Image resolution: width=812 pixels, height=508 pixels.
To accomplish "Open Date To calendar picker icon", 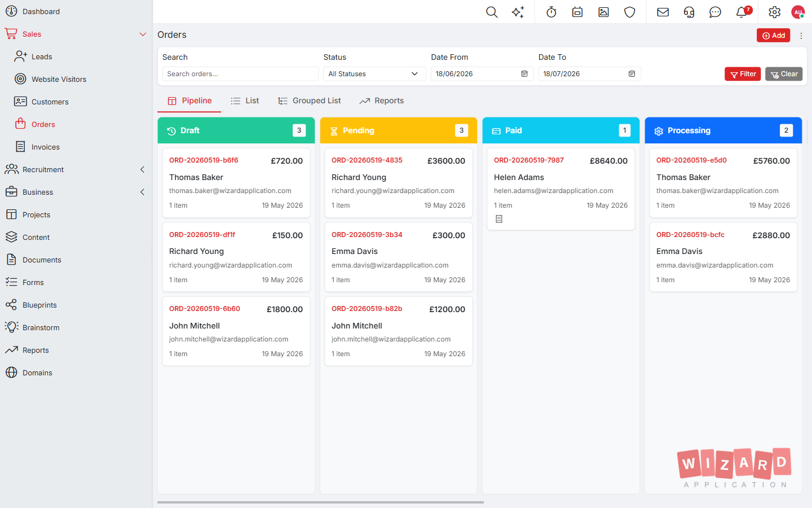I will point(632,74).
